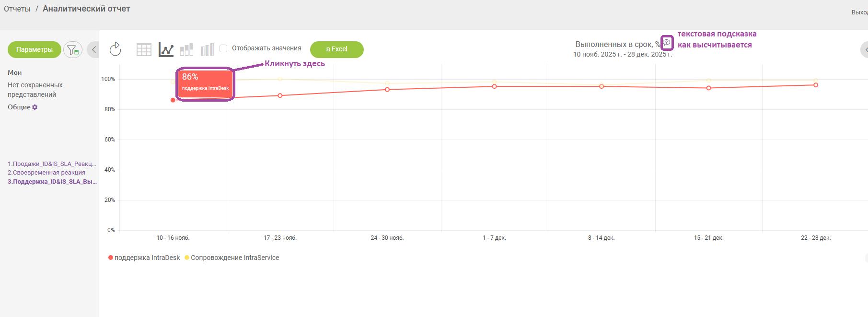Open settings gear next to Общие

coord(35,107)
